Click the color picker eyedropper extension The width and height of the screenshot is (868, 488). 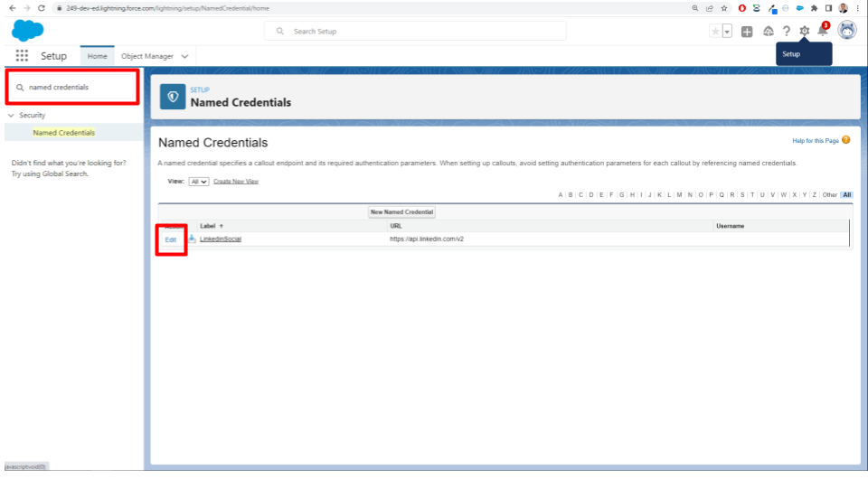click(x=772, y=8)
